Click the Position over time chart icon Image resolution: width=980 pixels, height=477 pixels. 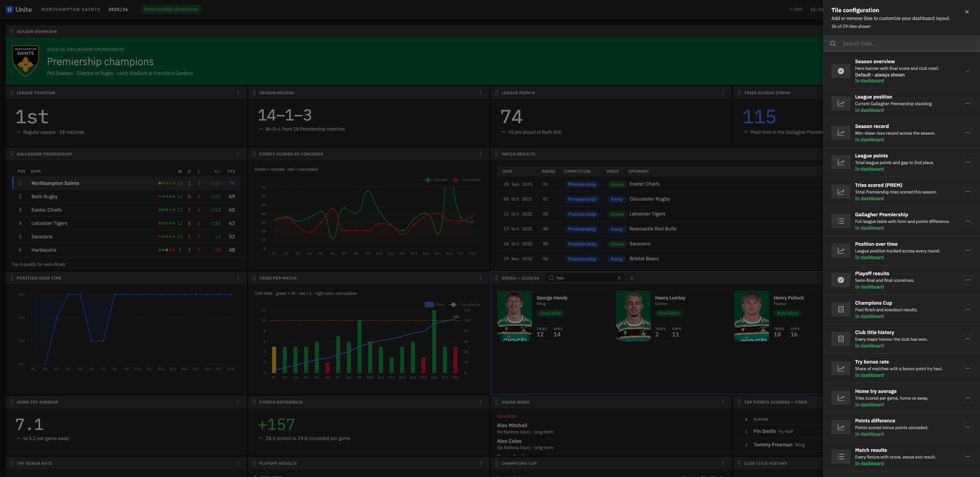point(841,251)
